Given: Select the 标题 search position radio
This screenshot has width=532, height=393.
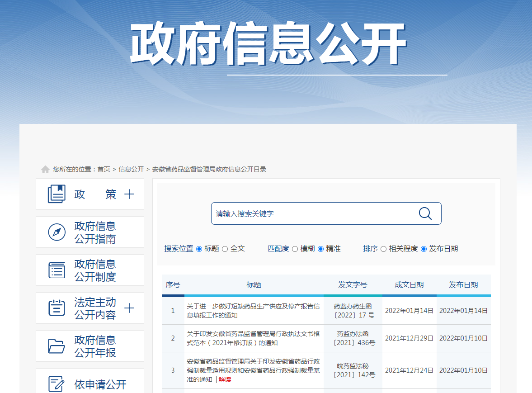Looking at the screenshot, I should [x=199, y=249].
